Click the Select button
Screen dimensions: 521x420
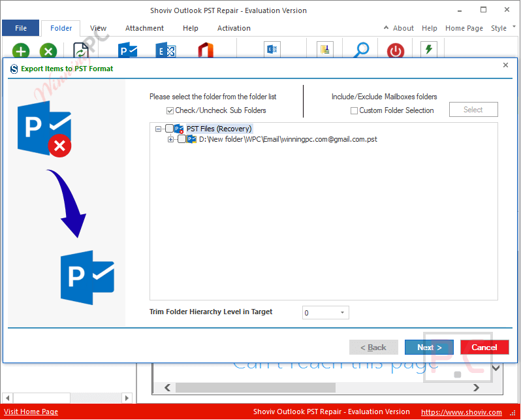pos(473,109)
